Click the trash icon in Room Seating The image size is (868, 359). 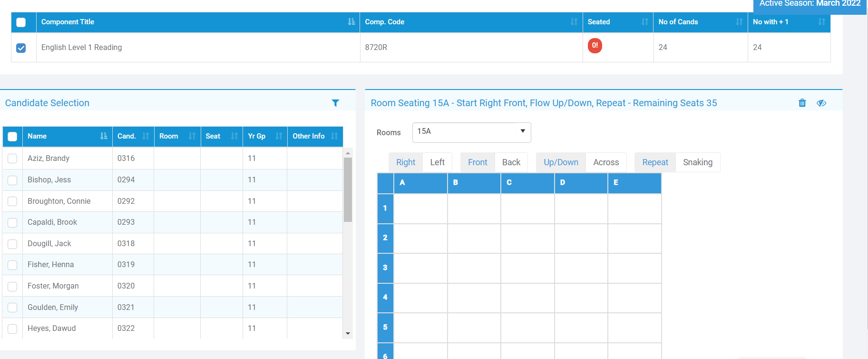[x=802, y=103]
